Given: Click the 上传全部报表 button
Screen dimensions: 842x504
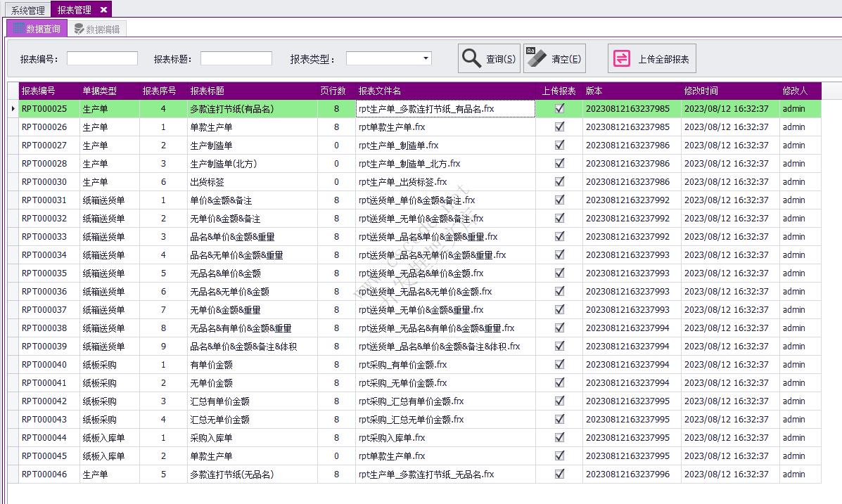Looking at the screenshot, I should tap(651, 58).
